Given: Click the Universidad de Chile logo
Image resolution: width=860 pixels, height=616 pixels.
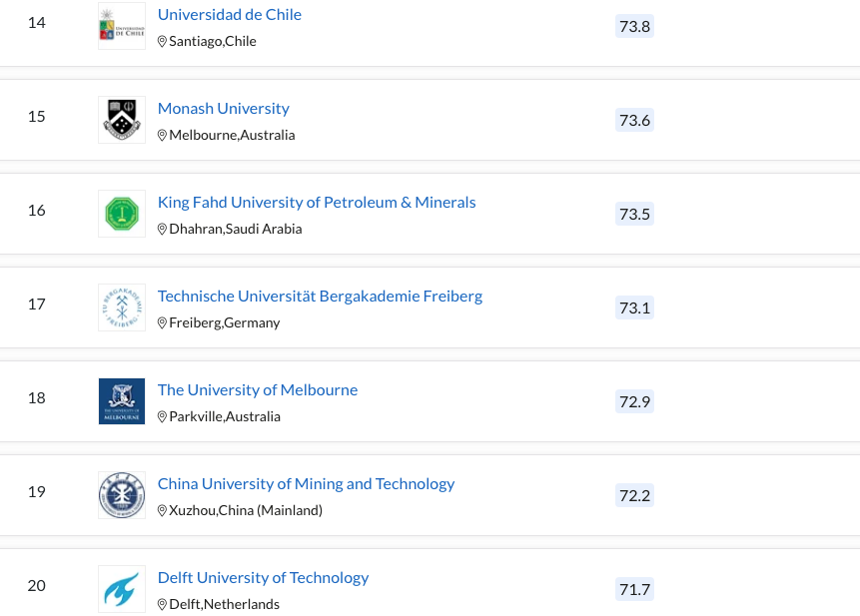Looking at the screenshot, I should (x=122, y=27).
